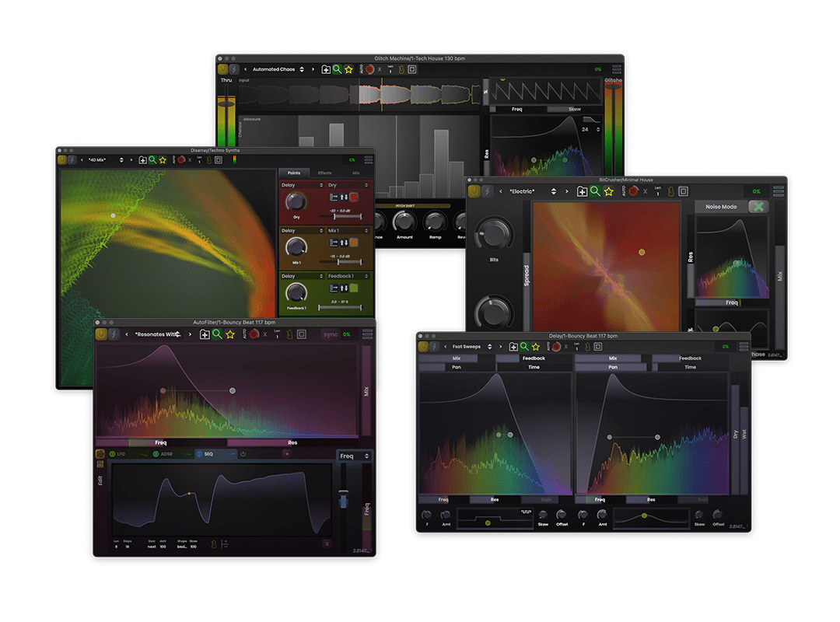Click green color swatch in Feedback 1 panel
This screenshot has width=840, height=622.
coord(354,288)
